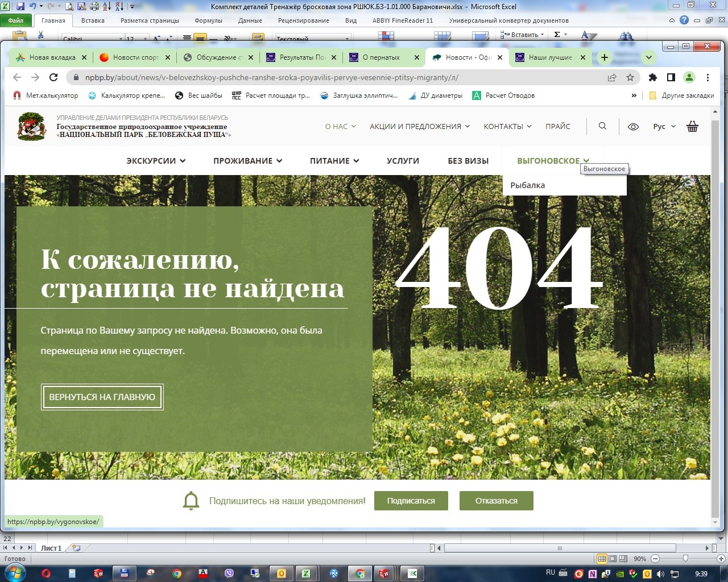The height and width of the screenshot is (582, 728).
Task: Zoom out with minus button in Excel
Action: (655, 559)
